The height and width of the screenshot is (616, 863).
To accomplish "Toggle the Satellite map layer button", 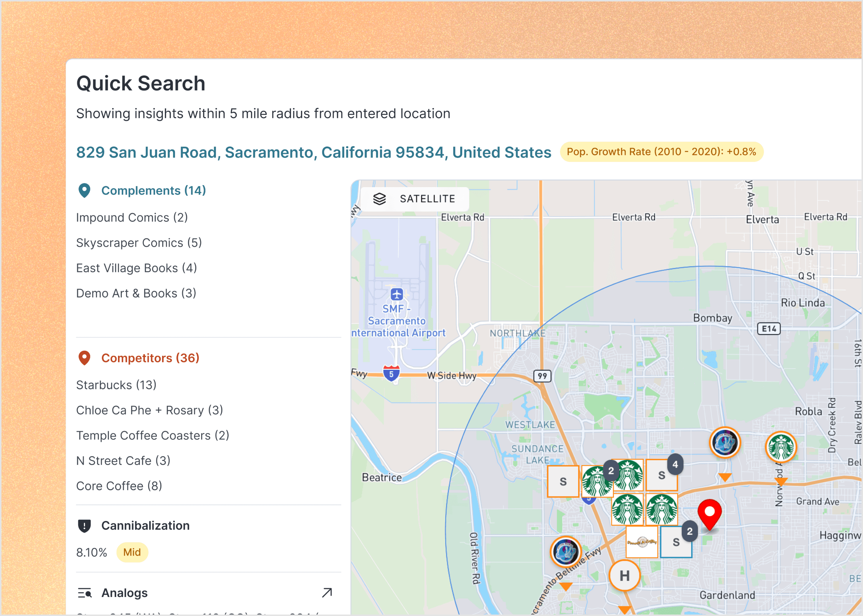I will 414,199.
